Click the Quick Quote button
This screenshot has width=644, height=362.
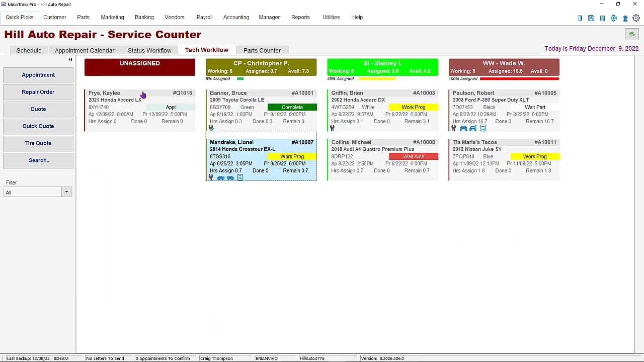38,126
